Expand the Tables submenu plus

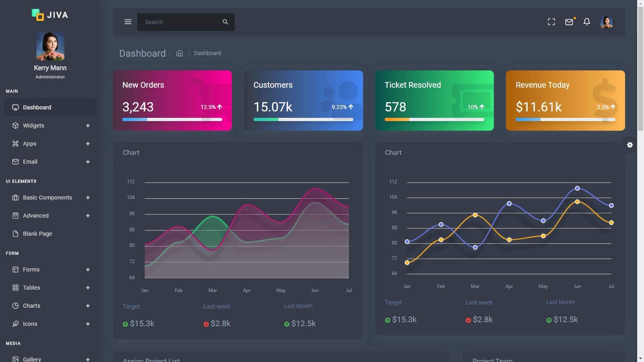tap(88, 288)
